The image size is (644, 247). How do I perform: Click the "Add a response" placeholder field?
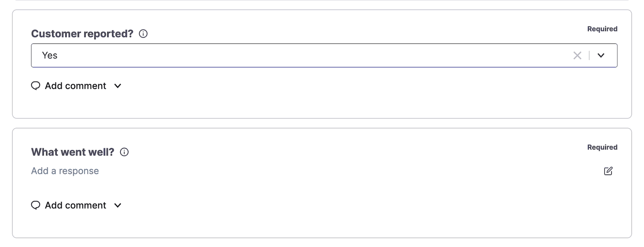tap(65, 171)
